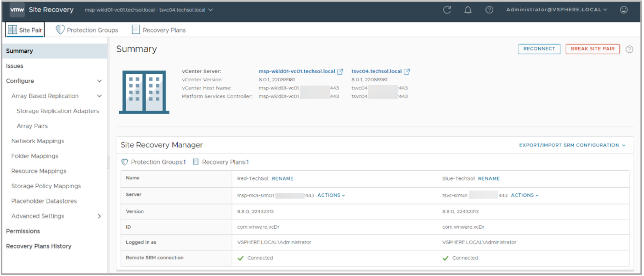
Task: Click the site pair buildings illustration
Action: [144, 92]
